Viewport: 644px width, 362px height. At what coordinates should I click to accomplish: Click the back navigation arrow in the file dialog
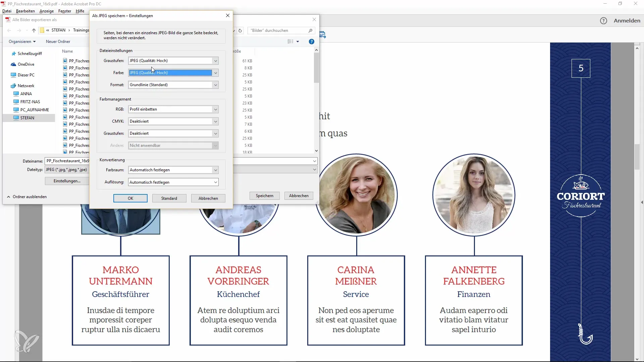tap(9, 31)
